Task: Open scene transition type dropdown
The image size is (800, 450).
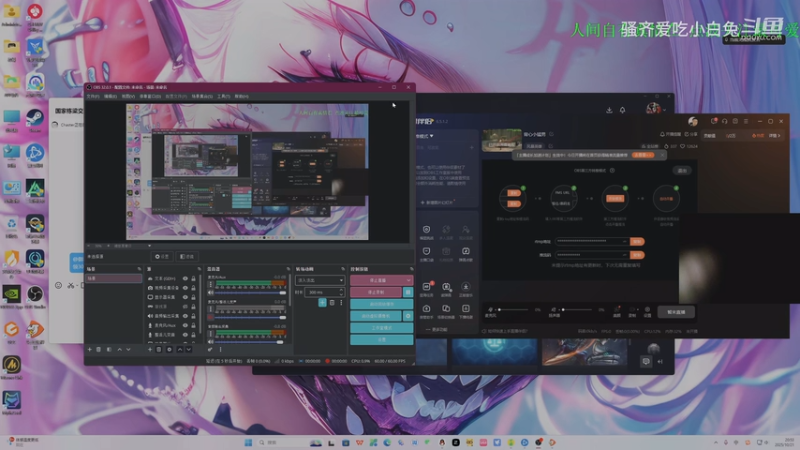Action: click(320, 280)
